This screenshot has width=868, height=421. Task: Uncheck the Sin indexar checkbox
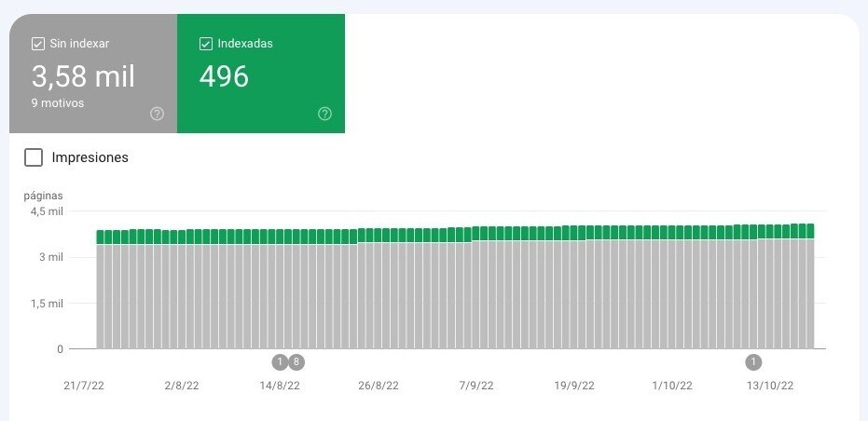[38, 44]
